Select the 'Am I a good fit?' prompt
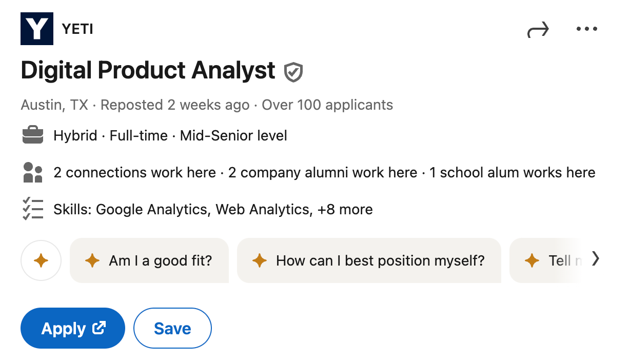630x364 pixels. (x=149, y=260)
